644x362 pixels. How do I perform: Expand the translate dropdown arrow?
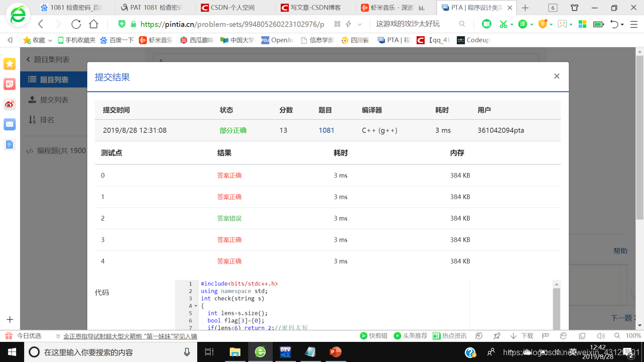click(x=532, y=24)
